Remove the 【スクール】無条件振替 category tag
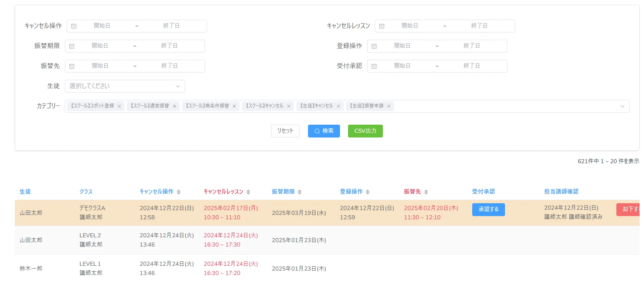The height and width of the screenshot is (281, 644). [x=234, y=106]
